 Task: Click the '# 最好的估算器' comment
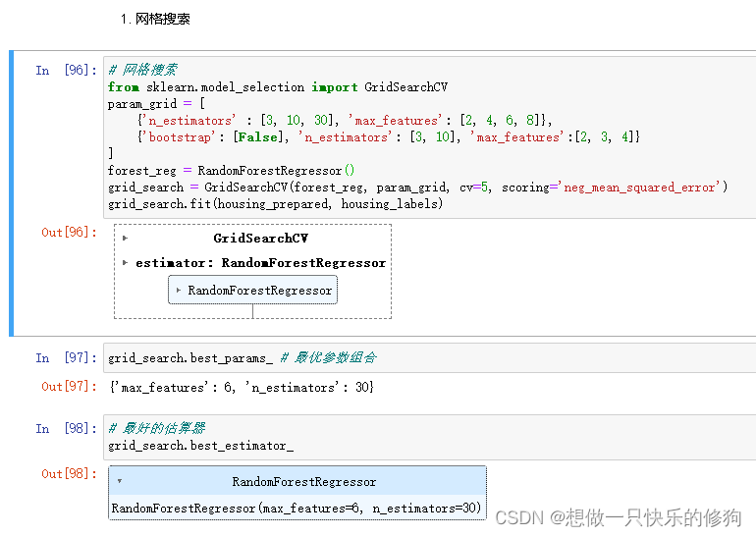(x=157, y=428)
